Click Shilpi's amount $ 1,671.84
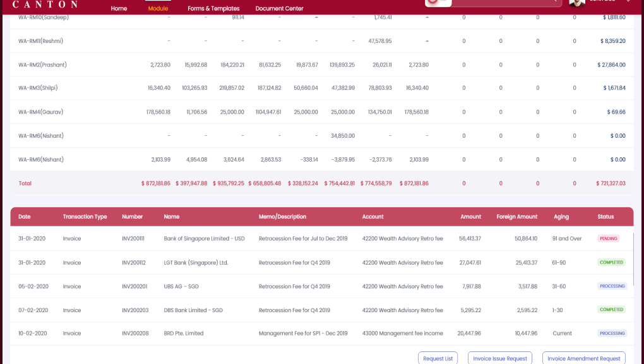The width and height of the screenshot is (644, 364). [614, 88]
